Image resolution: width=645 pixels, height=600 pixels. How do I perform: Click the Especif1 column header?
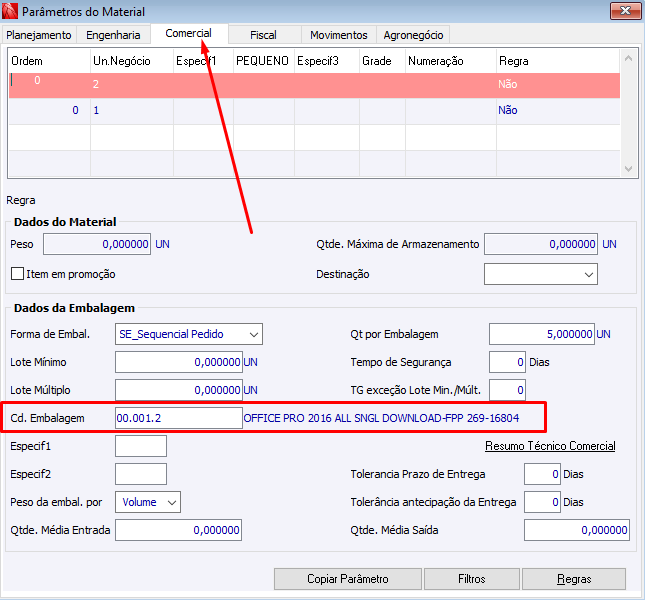(x=204, y=61)
